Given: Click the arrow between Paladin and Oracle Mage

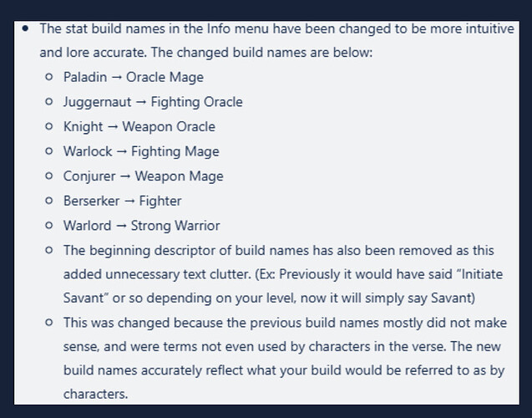Looking at the screenshot, I should pyautogui.click(x=116, y=78).
